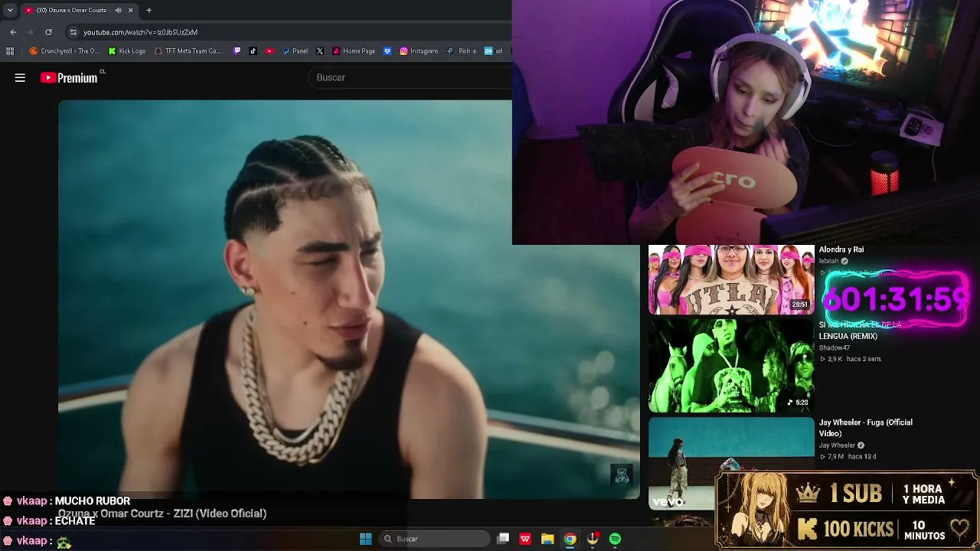Play the SI ME TIRARA remix thumbnail

[731, 366]
